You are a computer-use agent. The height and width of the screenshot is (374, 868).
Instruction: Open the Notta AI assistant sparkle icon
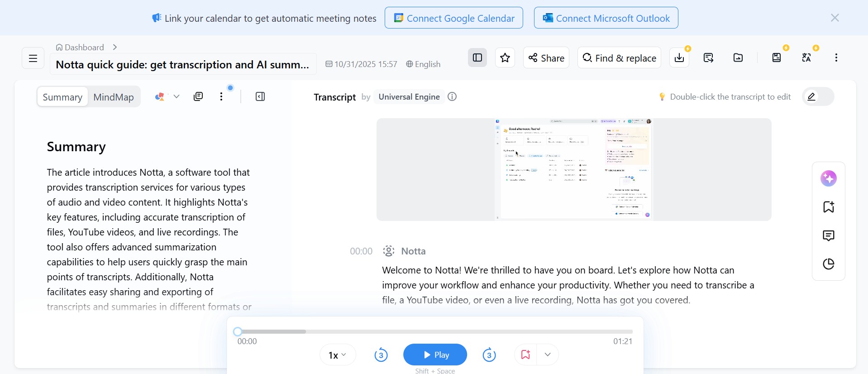(x=829, y=178)
